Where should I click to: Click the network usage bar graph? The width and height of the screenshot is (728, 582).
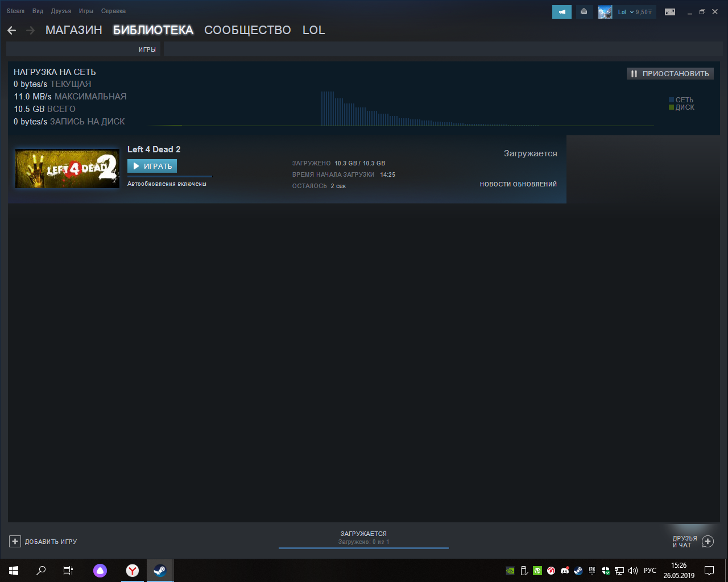click(402, 108)
